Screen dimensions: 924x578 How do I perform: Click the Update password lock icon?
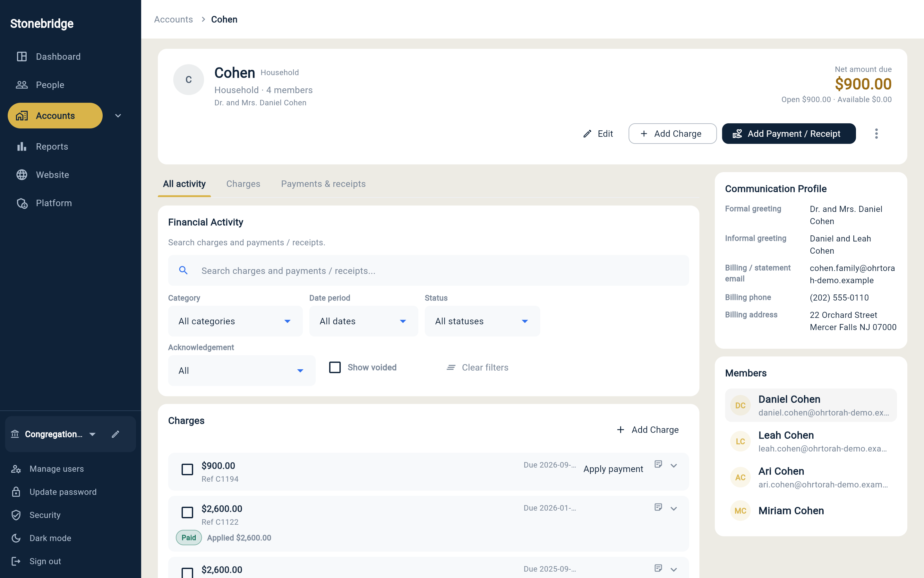tap(16, 492)
